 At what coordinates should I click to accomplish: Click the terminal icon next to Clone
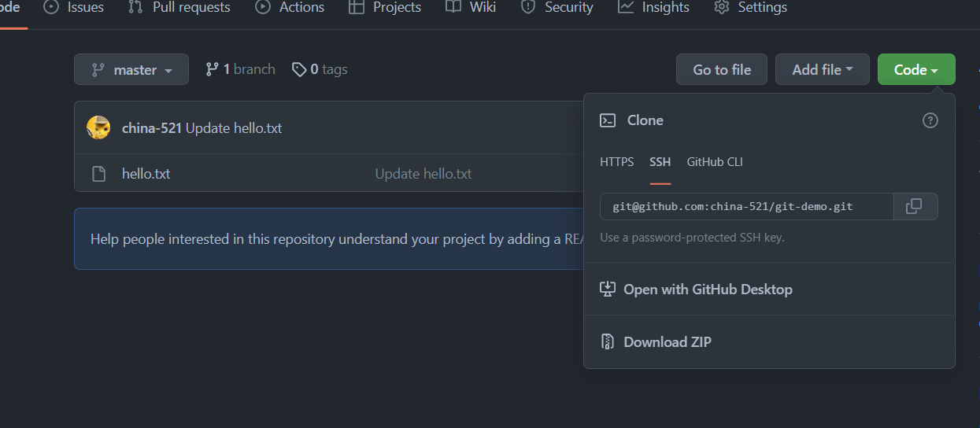coord(608,120)
